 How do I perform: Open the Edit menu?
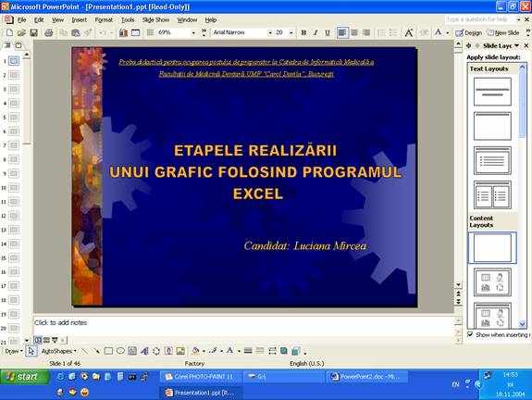[x=39, y=20]
